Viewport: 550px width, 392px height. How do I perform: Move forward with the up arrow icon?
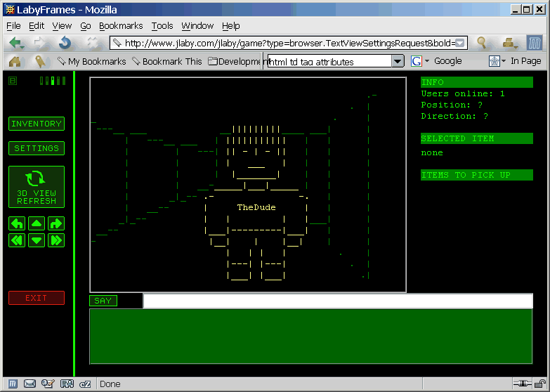click(x=37, y=223)
